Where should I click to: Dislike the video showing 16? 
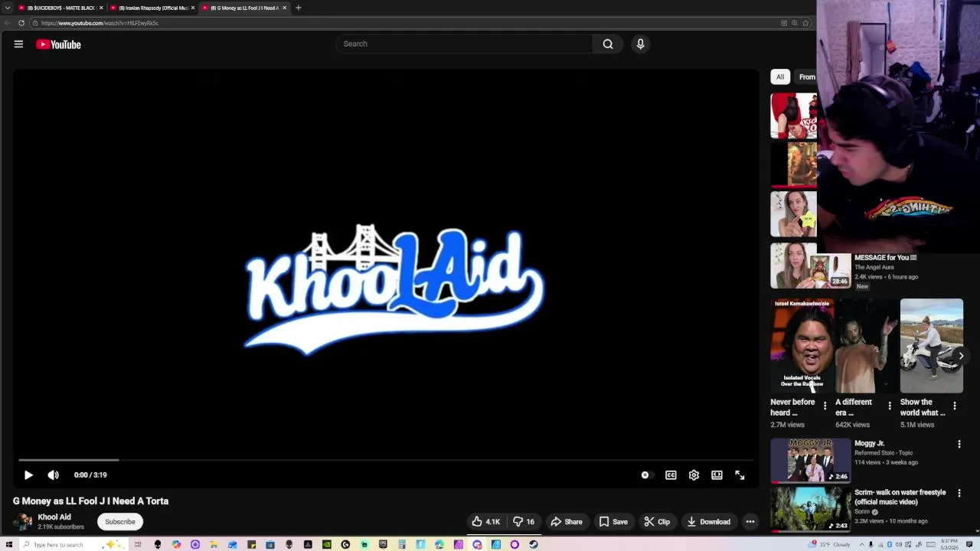[524, 522]
